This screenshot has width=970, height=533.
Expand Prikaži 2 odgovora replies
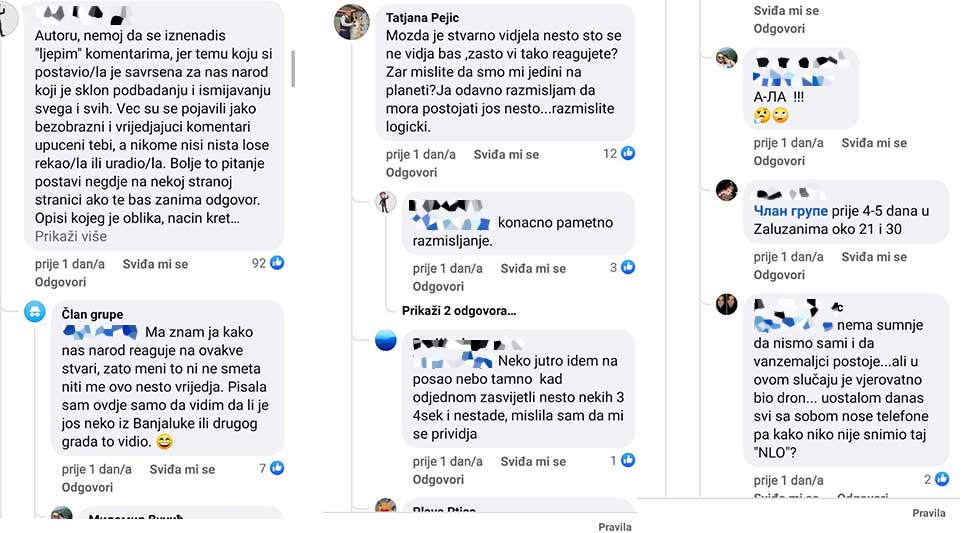pos(458,311)
